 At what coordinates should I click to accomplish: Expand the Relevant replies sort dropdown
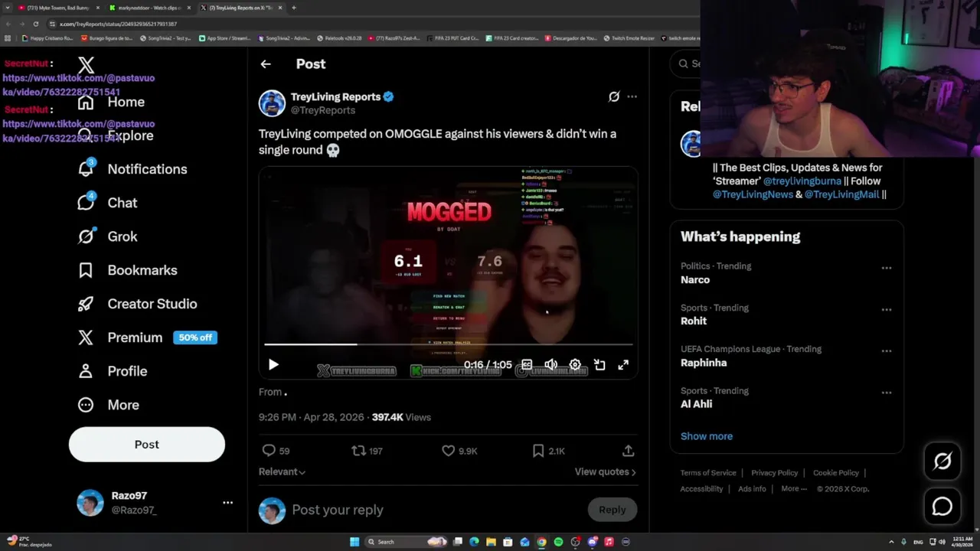point(282,472)
